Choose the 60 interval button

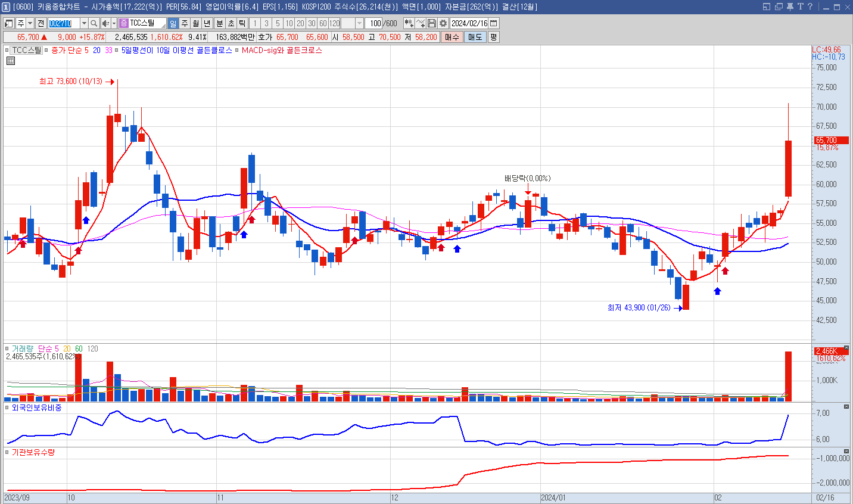[x=323, y=23]
